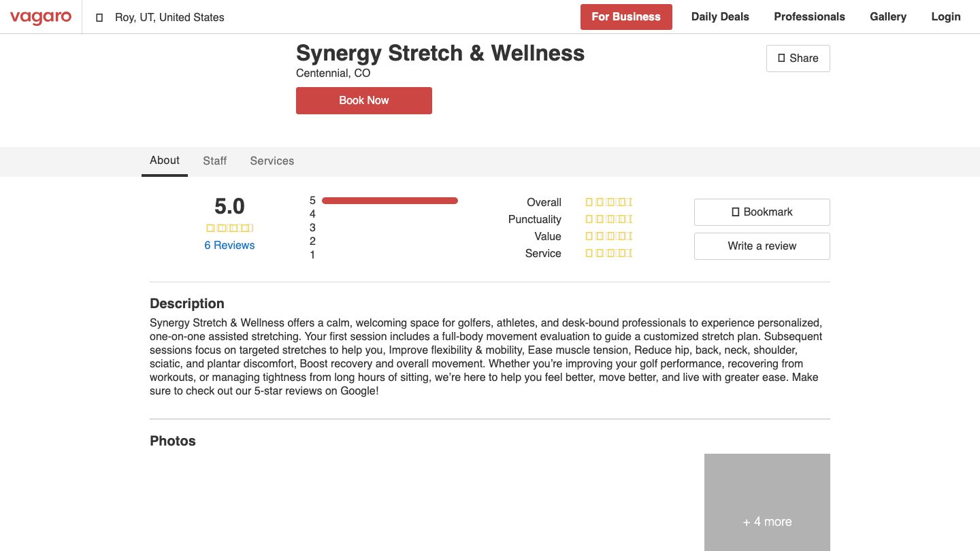Click the bookmark icon on the Bookmark button

tap(735, 212)
